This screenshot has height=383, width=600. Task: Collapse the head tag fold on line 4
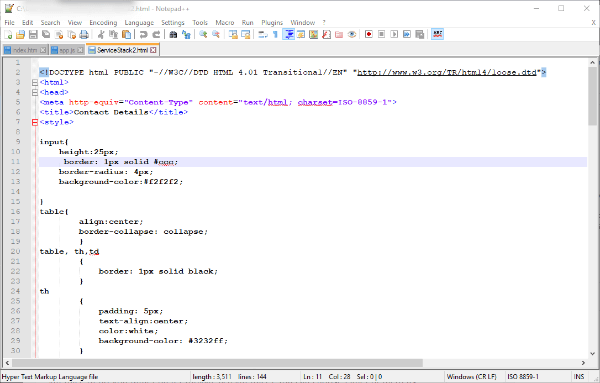pos(35,92)
